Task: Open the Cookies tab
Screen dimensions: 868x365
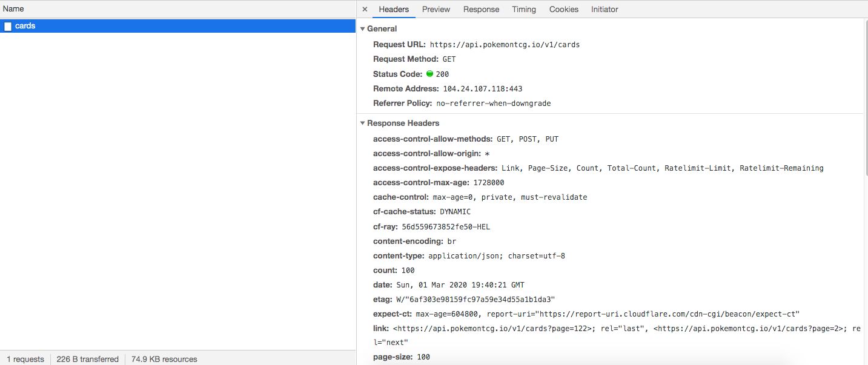Action: click(x=564, y=9)
